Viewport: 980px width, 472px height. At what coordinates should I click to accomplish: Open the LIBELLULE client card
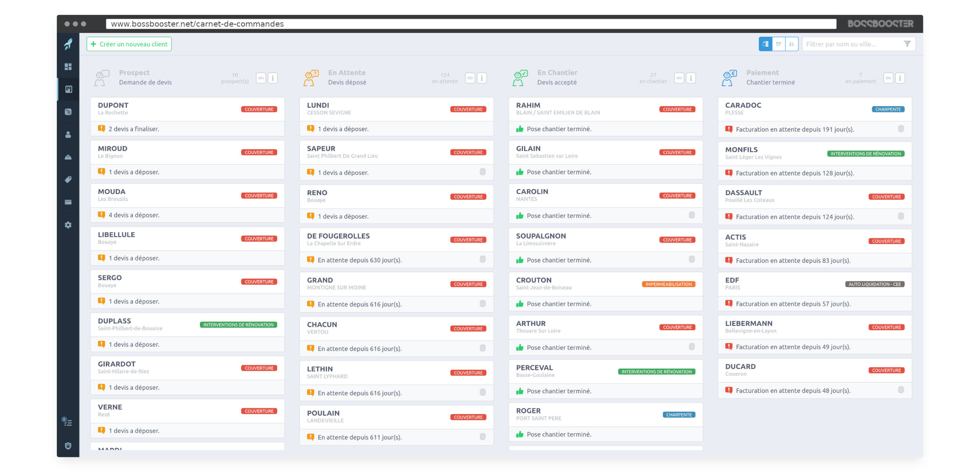(187, 246)
